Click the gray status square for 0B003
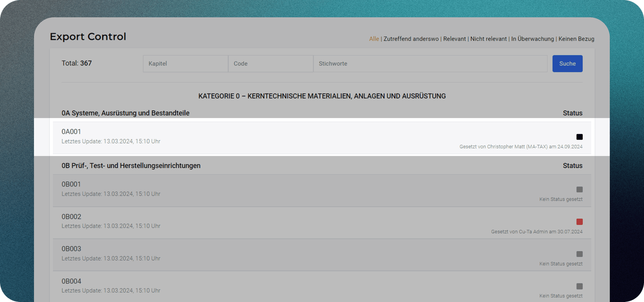 [579, 254]
